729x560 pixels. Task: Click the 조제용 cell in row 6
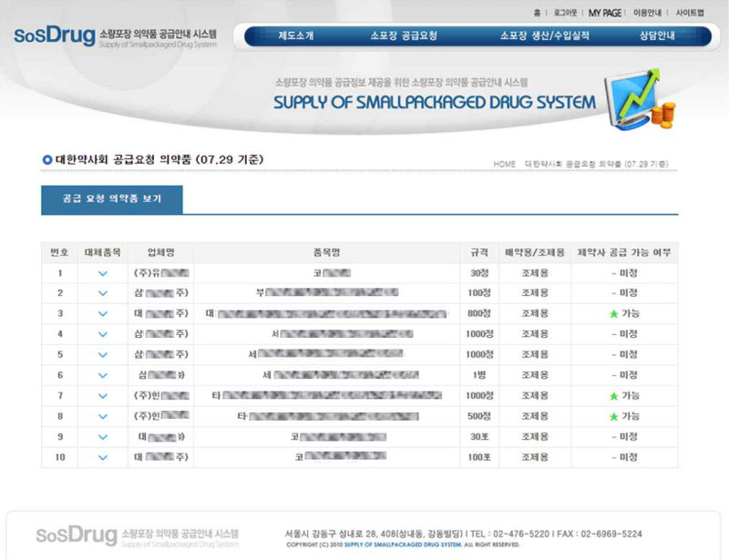click(535, 375)
